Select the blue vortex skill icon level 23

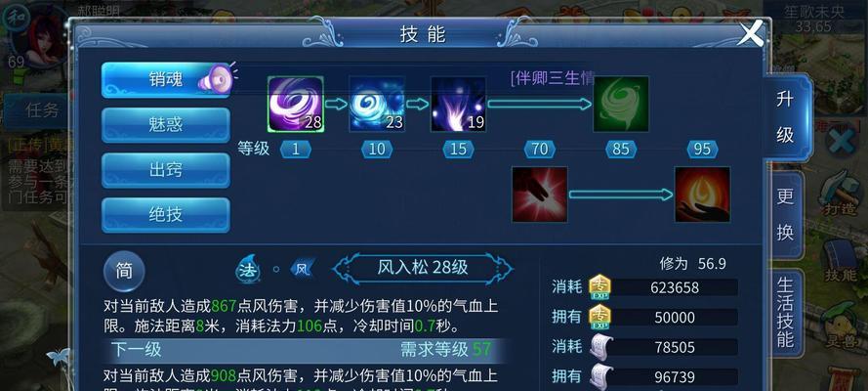pos(377,105)
